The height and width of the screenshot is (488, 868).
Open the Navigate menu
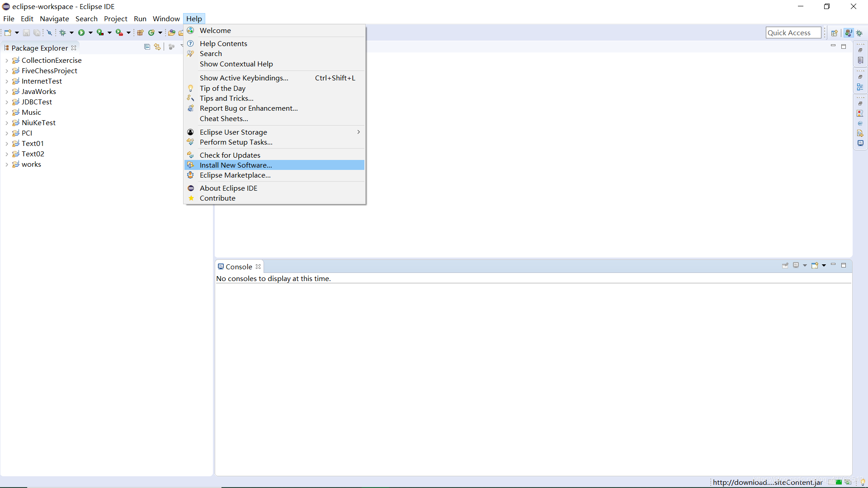[54, 19]
